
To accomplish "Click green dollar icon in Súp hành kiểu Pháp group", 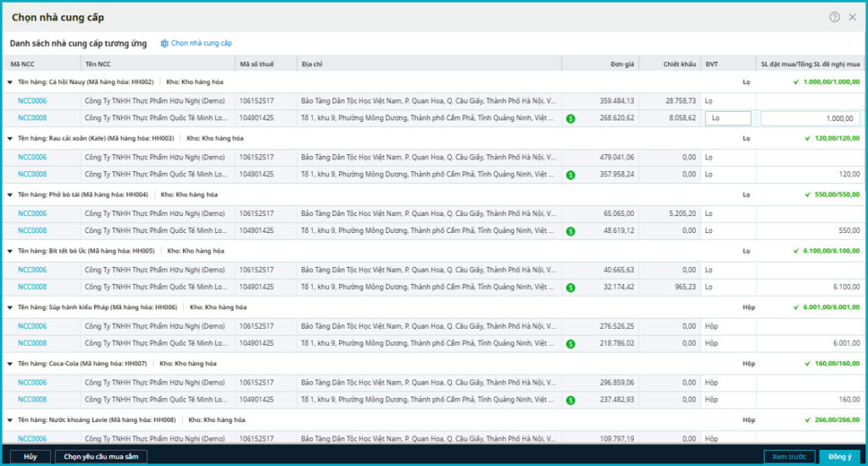I will point(570,343).
